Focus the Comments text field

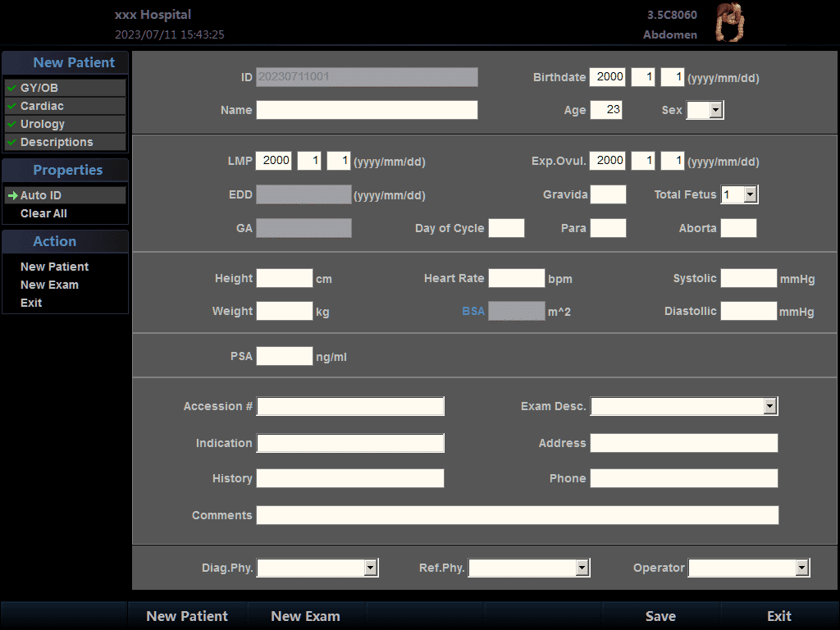[517, 515]
